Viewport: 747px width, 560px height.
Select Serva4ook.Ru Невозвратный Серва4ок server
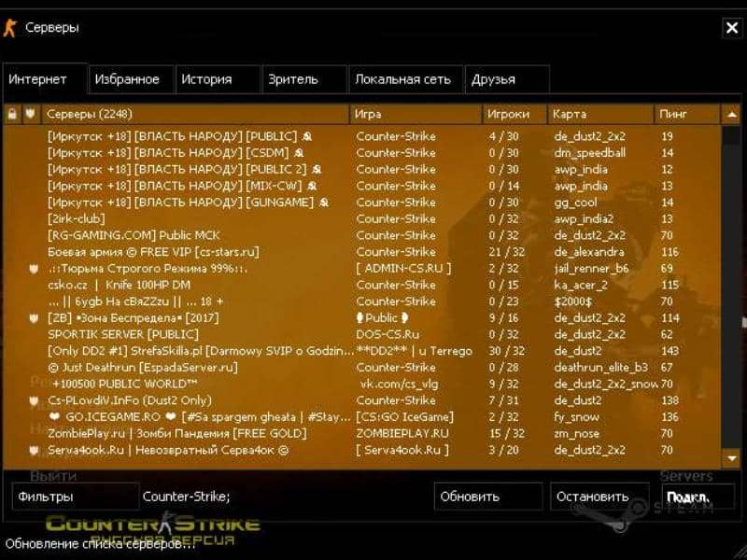click(x=362, y=450)
